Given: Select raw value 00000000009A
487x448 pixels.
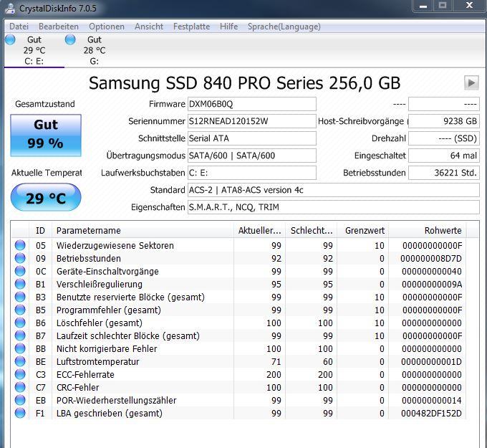Looking at the screenshot, I should pos(432,284).
